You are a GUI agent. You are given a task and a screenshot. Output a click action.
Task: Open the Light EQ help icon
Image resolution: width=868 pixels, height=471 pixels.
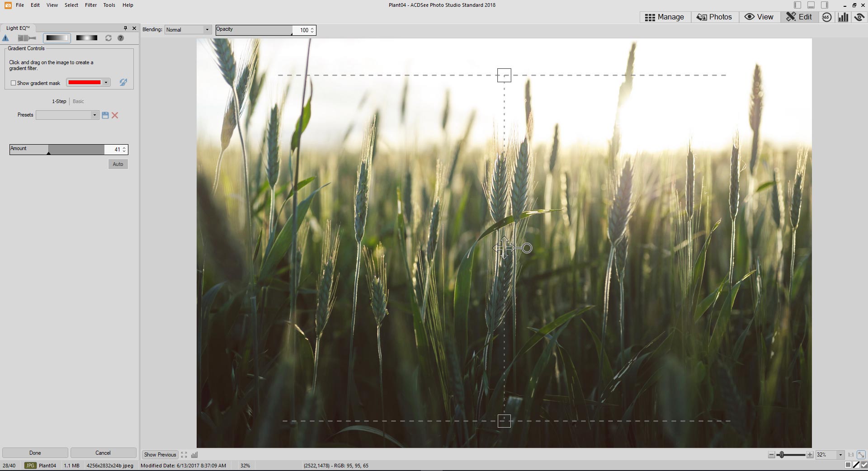point(121,38)
